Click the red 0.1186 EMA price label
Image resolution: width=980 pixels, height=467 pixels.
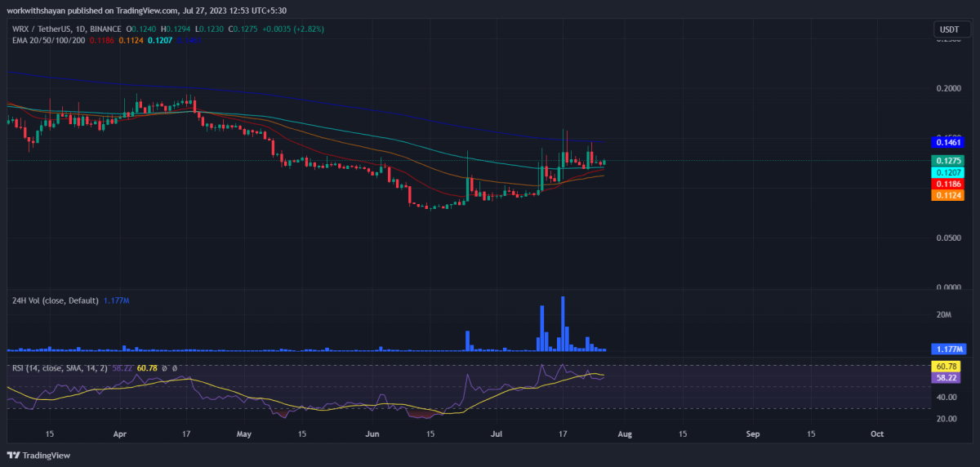[948, 185]
